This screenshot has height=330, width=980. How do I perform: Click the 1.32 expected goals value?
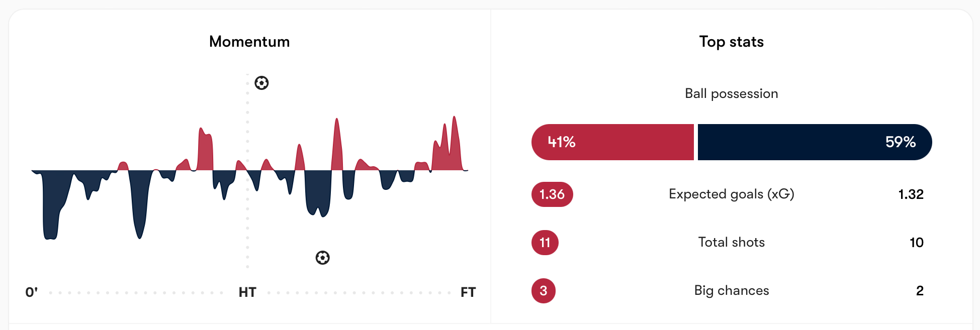click(x=911, y=194)
